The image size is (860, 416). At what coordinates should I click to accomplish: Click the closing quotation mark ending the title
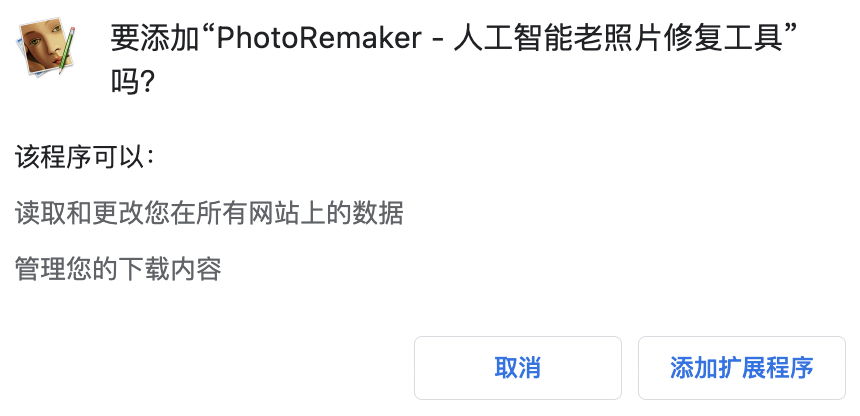(790, 31)
